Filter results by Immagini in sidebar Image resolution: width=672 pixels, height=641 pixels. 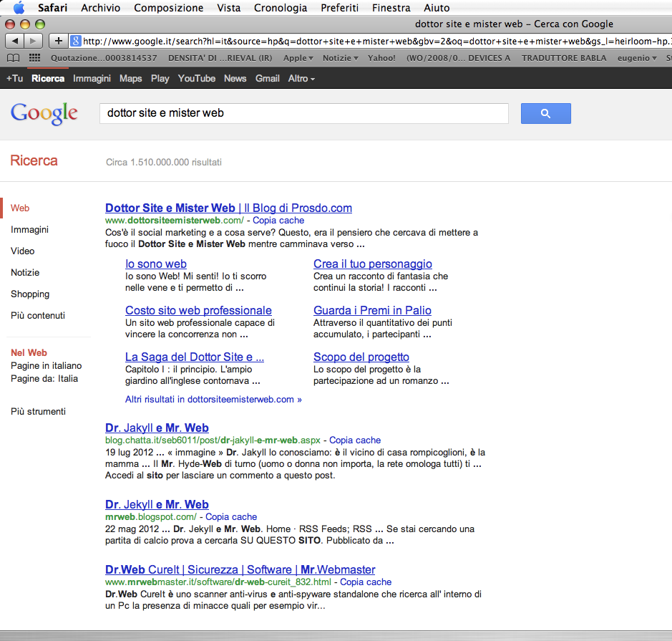pos(29,229)
